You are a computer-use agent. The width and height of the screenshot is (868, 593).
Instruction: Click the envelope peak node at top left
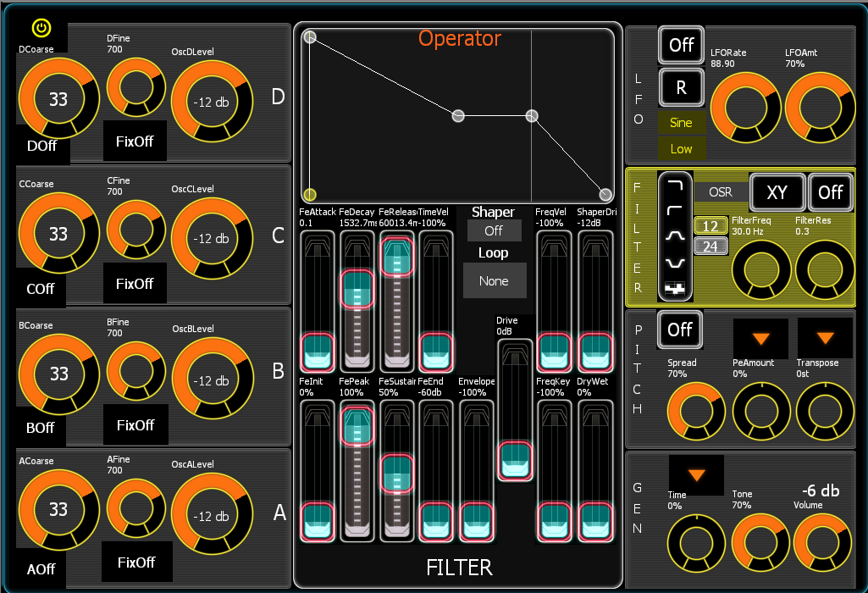(310, 37)
